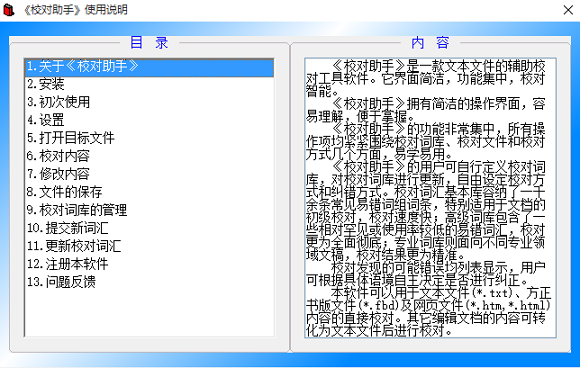Image resolution: width=580 pixels, height=368 pixels.
Task: Open the "12.注册本软件" topic
Action: click(x=150, y=264)
